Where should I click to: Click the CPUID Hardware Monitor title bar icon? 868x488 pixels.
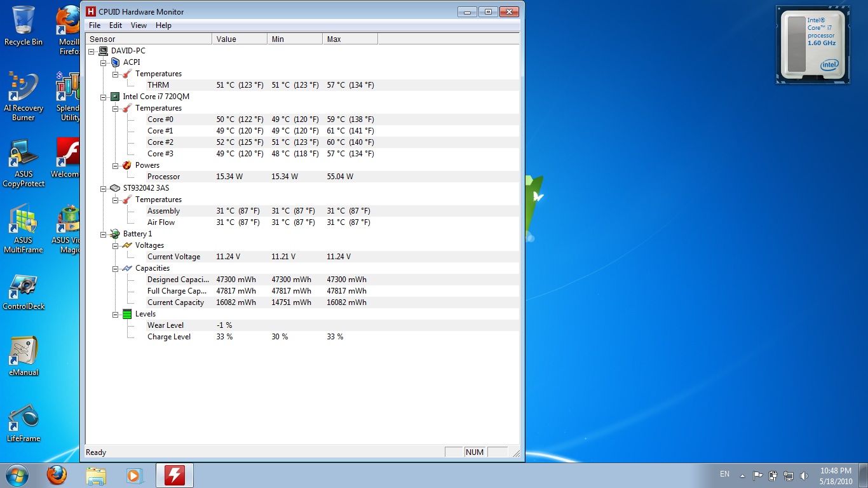[91, 11]
